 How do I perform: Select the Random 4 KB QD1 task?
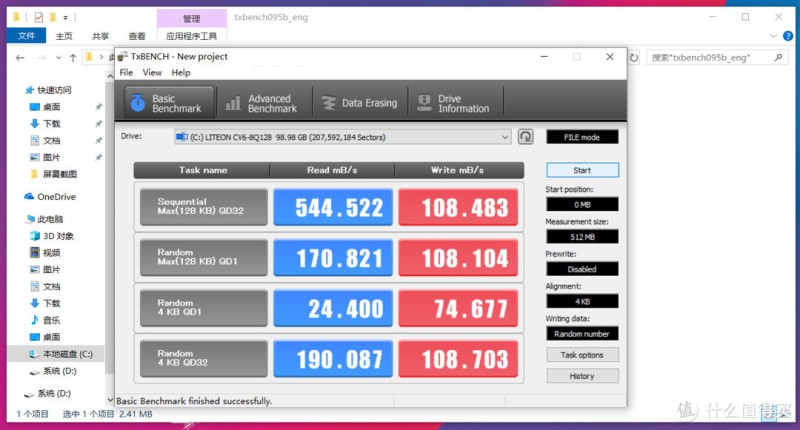[204, 308]
